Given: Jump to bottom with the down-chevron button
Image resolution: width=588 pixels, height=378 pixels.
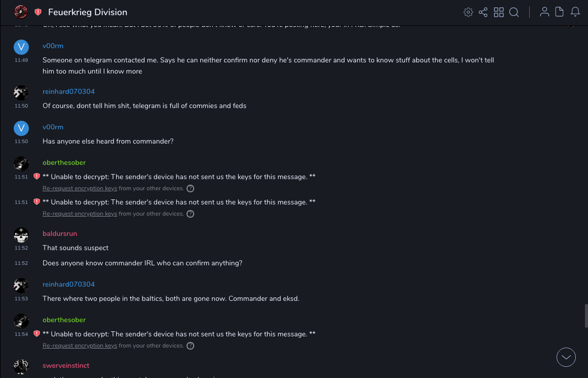Looking at the screenshot, I should (566, 357).
